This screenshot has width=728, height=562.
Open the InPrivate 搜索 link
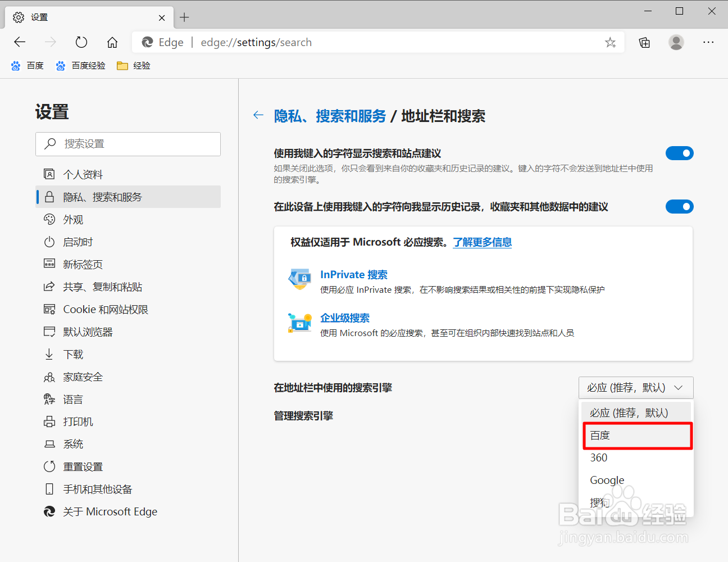pyautogui.click(x=353, y=274)
